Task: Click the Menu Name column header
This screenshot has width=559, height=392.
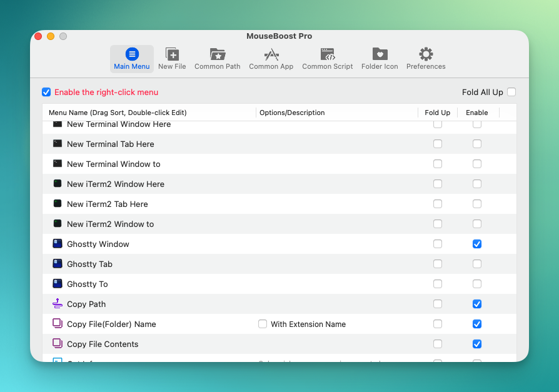Action: 118,113
